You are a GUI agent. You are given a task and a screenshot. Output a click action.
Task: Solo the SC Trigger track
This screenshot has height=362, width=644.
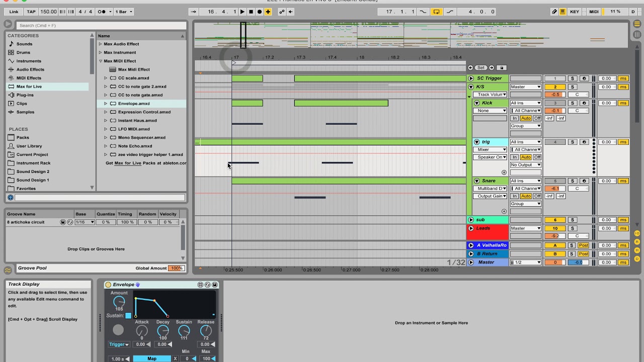tap(572, 78)
